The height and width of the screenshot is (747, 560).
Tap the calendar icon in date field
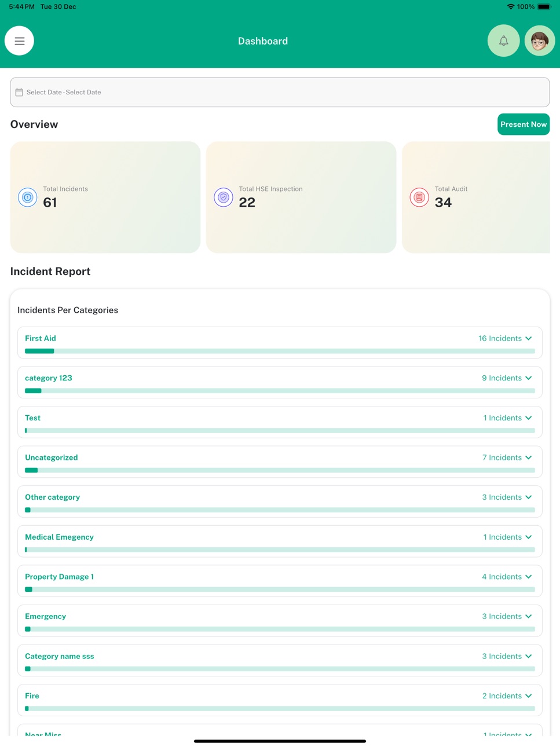coord(19,92)
